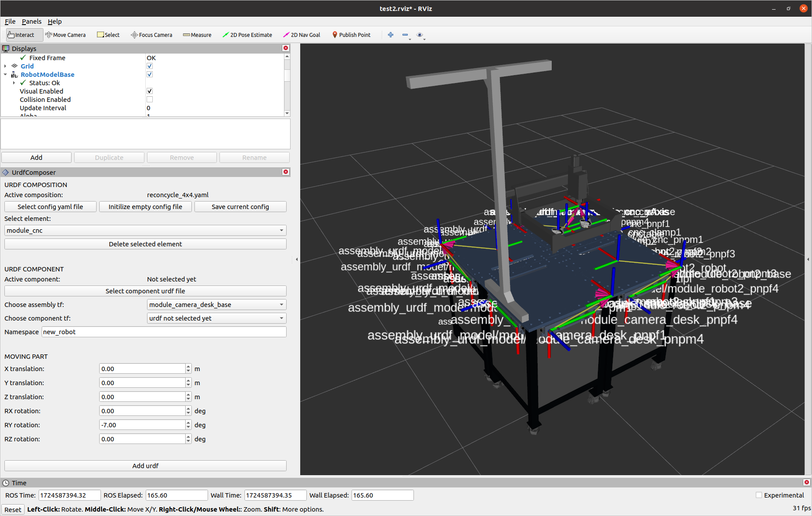Open the File menu
Screen dimensions: 812x516
coord(10,21)
